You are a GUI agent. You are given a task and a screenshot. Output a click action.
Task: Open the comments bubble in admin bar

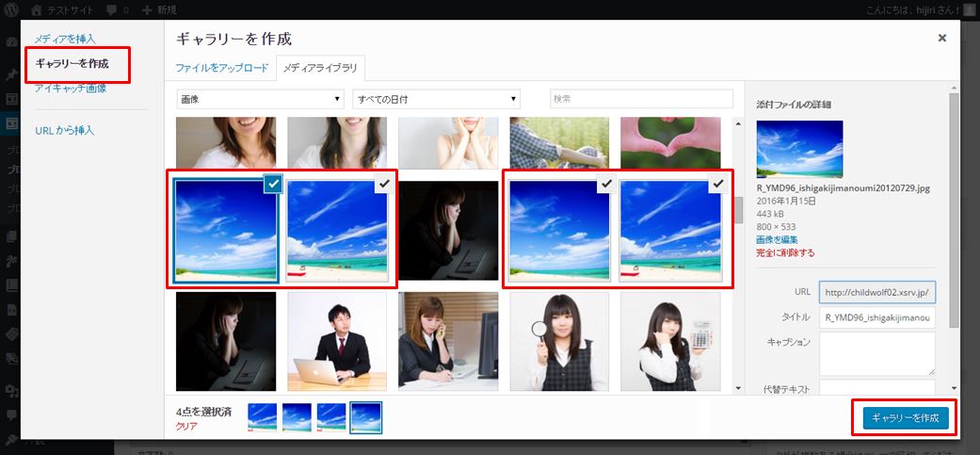pos(118,10)
